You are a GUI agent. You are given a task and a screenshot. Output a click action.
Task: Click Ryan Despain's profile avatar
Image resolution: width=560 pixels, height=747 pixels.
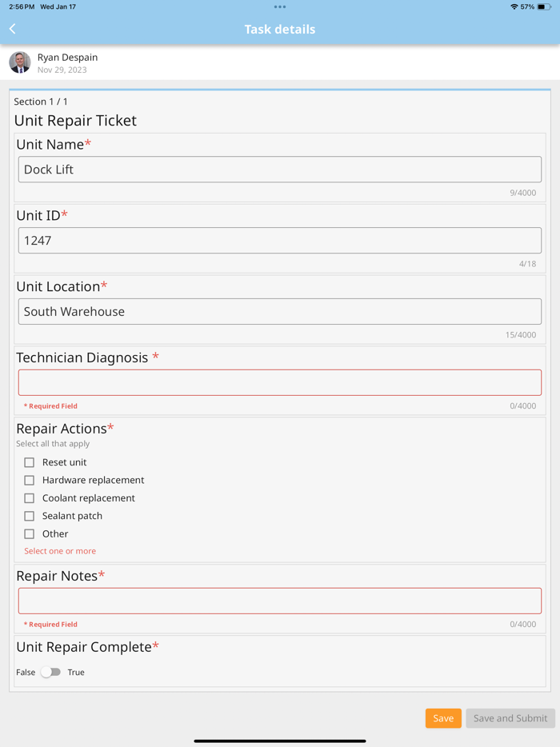pyautogui.click(x=20, y=62)
